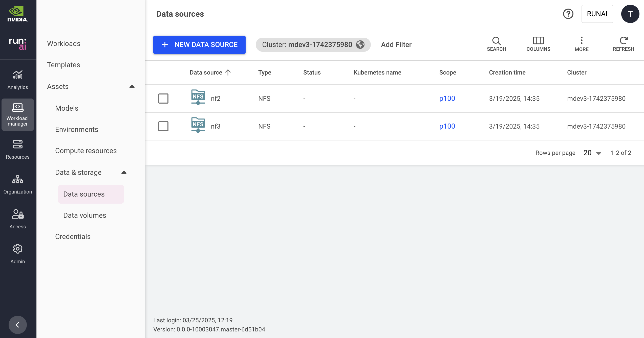Open the rows per page dropdown
644x338 pixels.
tap(592, 153)
